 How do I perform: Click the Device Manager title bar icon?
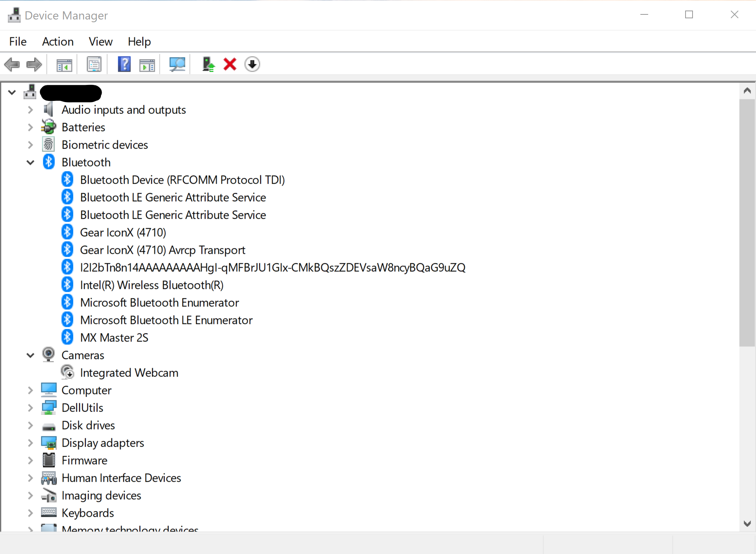click(14, 15)
